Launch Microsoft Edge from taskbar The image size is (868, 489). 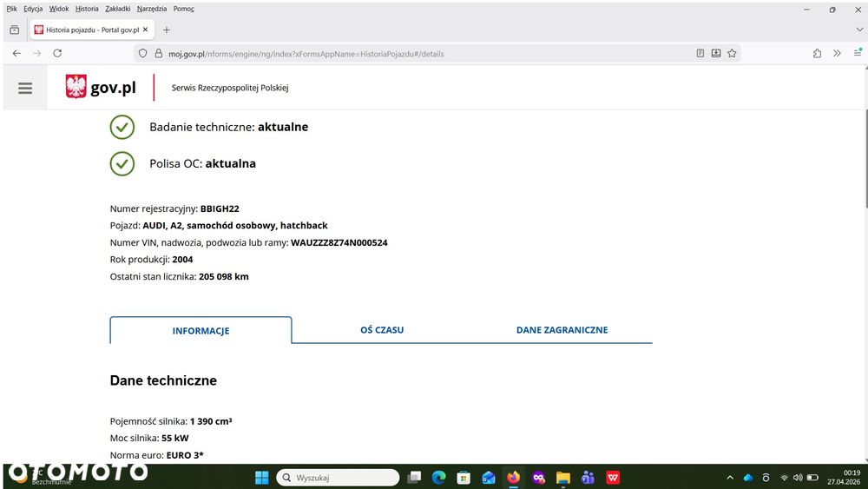click(x=439, y=478)
